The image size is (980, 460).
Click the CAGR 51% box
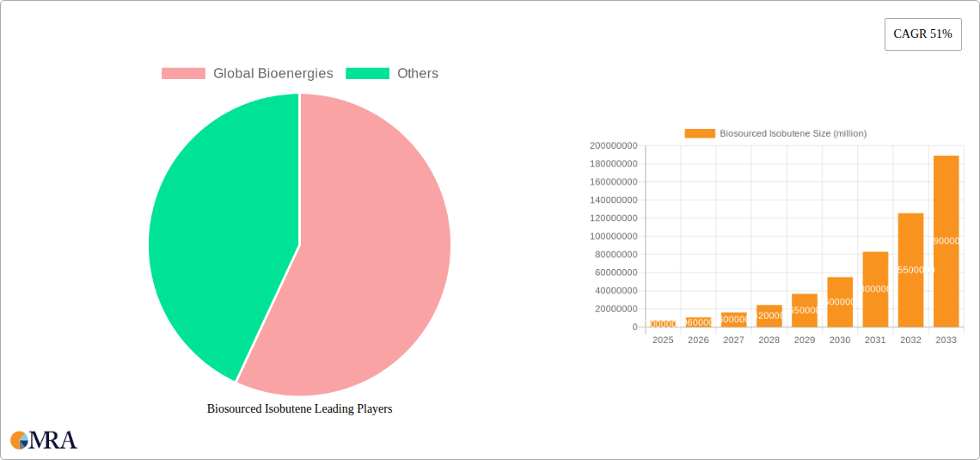pyautogui.click(x=923, y=34)
